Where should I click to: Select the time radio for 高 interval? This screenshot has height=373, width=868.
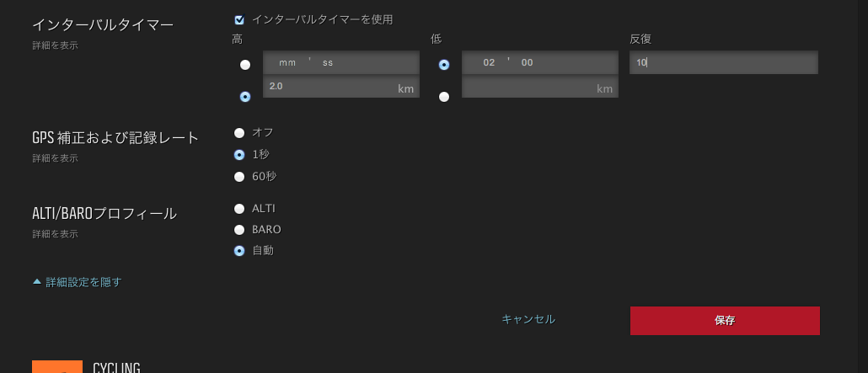point(245,65)
